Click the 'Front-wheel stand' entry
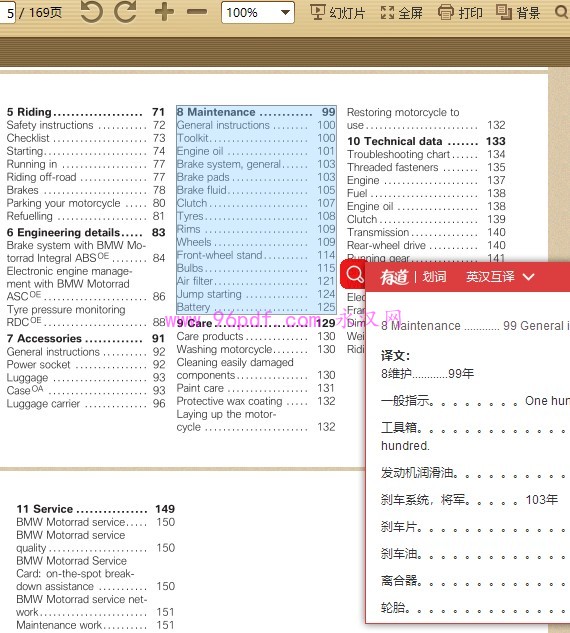The image size is (570, 633). point(256,255)
